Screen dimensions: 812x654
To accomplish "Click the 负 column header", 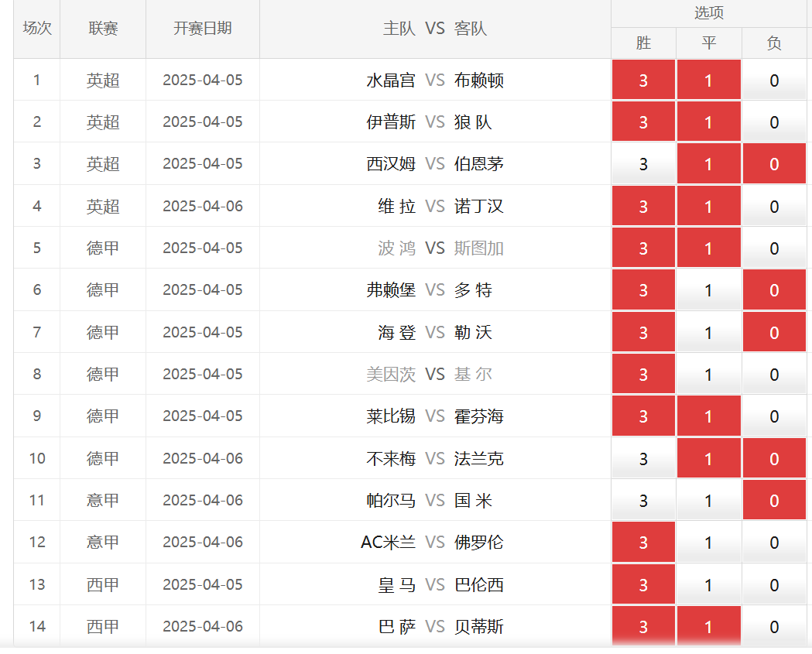I will [x=774, y=43].
